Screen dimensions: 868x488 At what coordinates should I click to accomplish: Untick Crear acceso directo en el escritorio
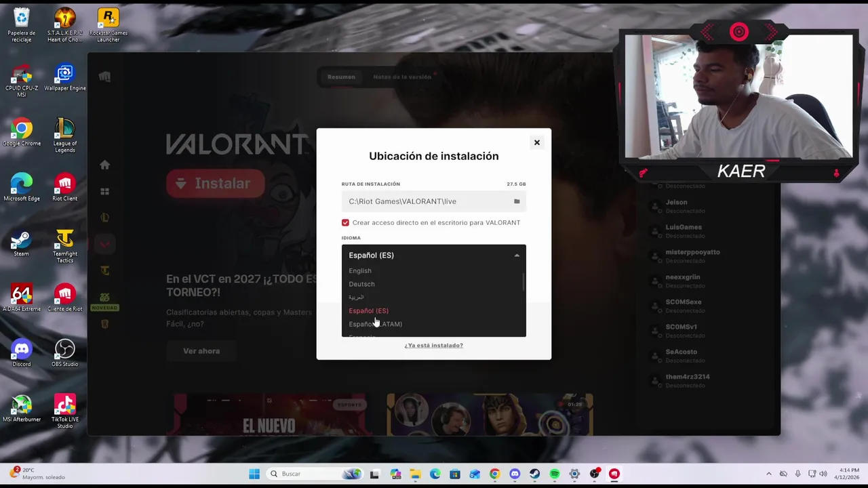click(345, 222)
